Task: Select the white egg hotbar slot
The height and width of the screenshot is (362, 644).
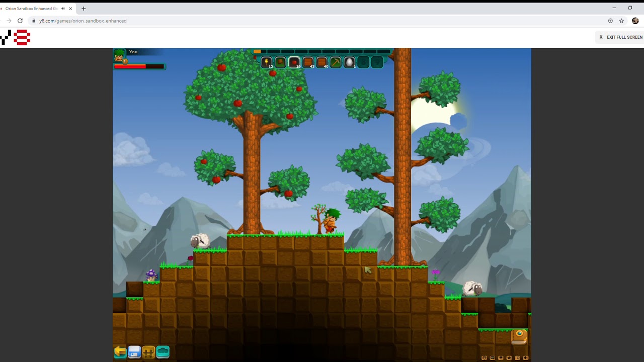Action: tap(349, 62)
